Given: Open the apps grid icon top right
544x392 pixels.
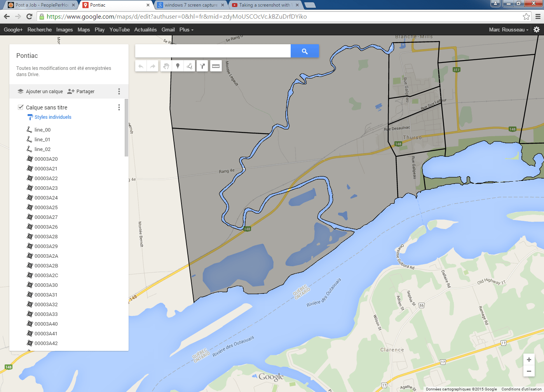Looking at the screenshot, I should [x=537, y=29].
